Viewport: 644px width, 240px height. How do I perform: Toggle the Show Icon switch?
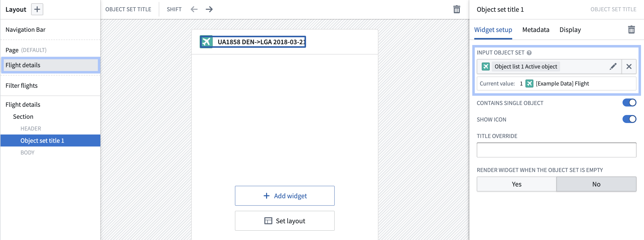click(629, 119)
